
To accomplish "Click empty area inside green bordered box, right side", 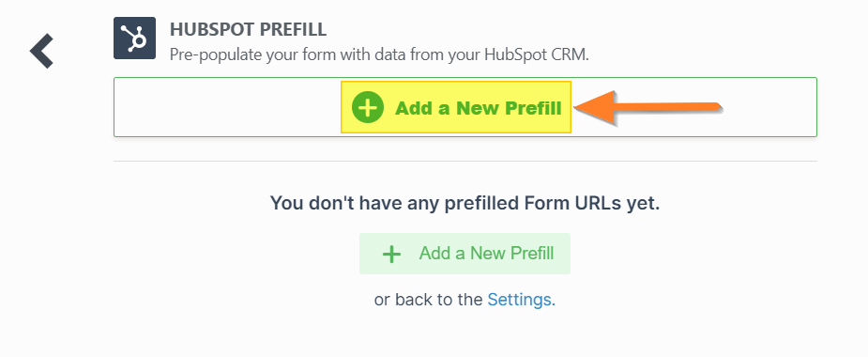I will click(769, 107).
